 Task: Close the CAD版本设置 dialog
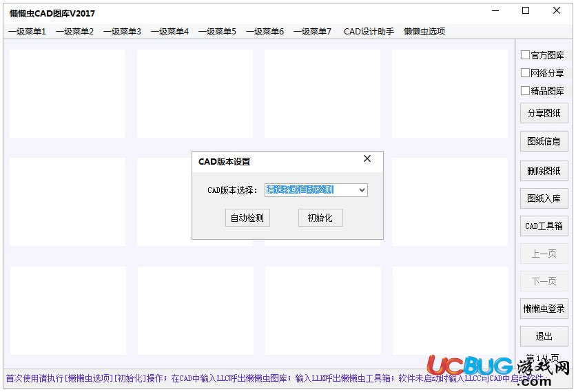pyautogui.click(x=367, y=158)
